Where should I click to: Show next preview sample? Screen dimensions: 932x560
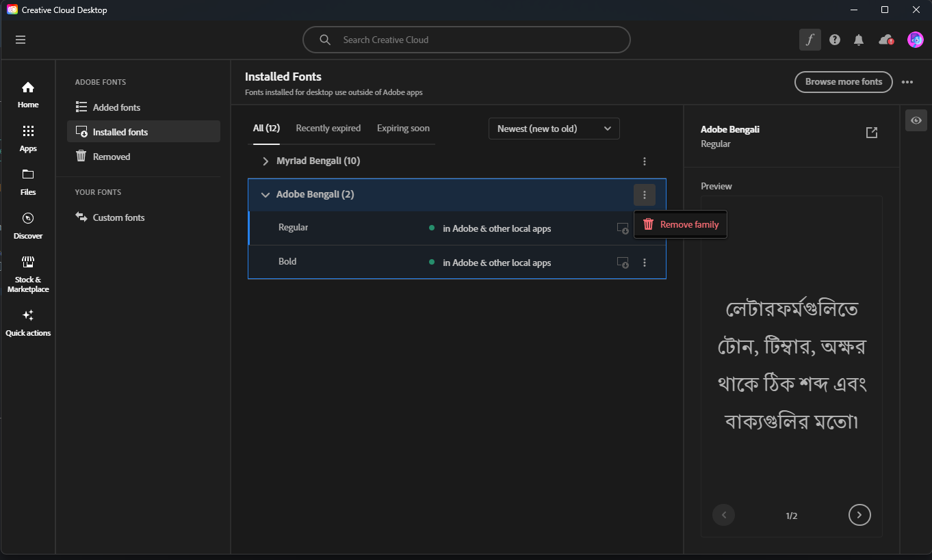859,515
